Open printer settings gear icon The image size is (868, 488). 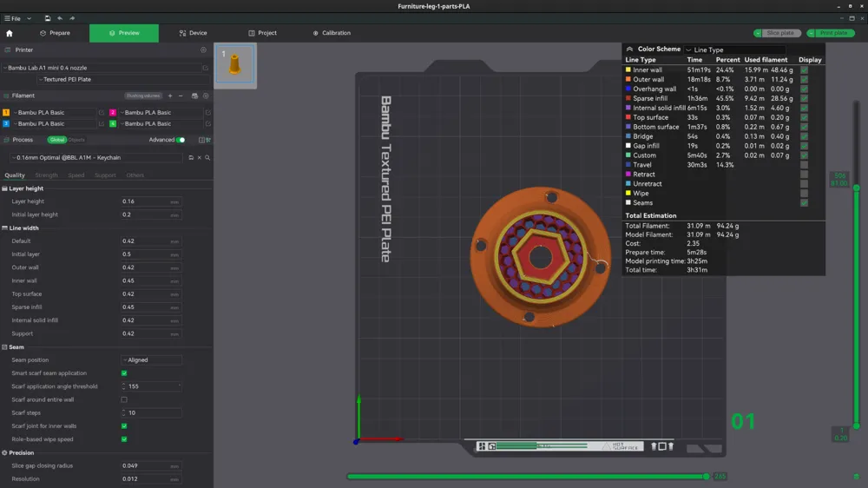tap(203, 49)
